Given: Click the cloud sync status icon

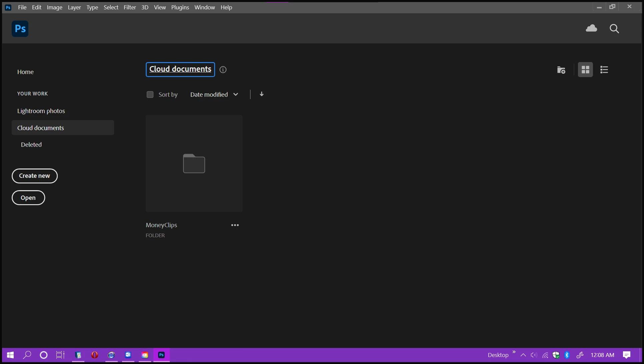Looking at the screenshot, I should tap(591, 28).
